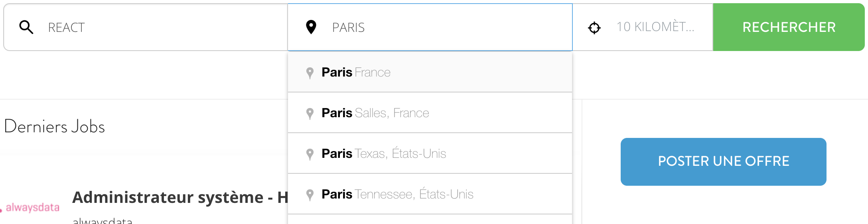Click the crosshair geolocation icon

pos(594,28)
